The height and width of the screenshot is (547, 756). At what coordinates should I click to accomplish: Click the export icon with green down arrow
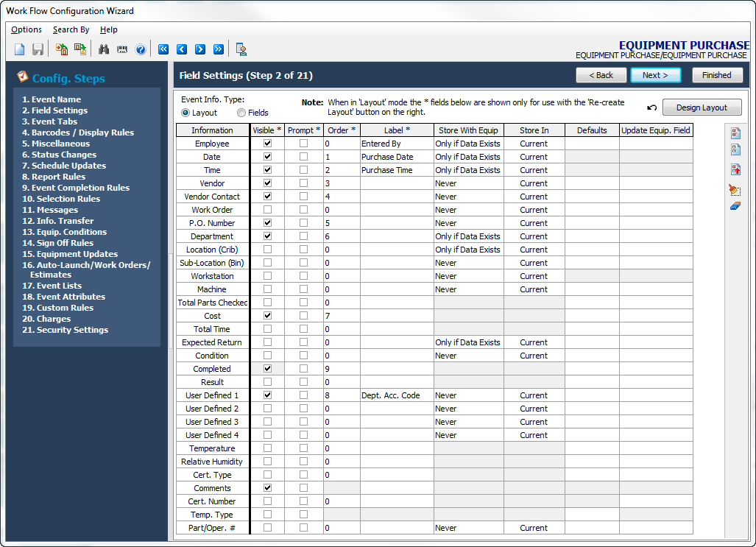click(80, 49)
